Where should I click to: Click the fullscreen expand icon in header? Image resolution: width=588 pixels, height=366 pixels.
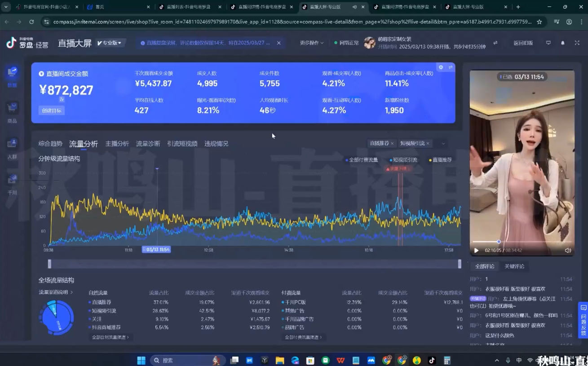577,43
